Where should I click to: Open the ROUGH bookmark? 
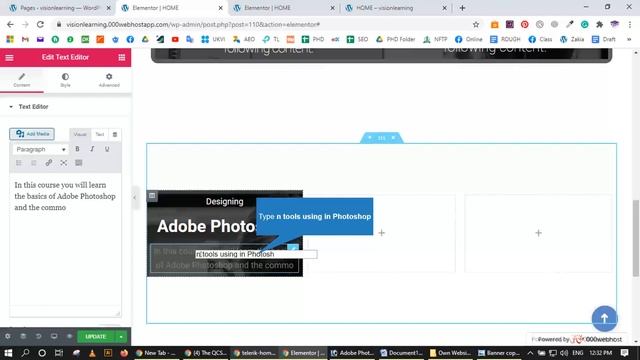tap(505, 40)
